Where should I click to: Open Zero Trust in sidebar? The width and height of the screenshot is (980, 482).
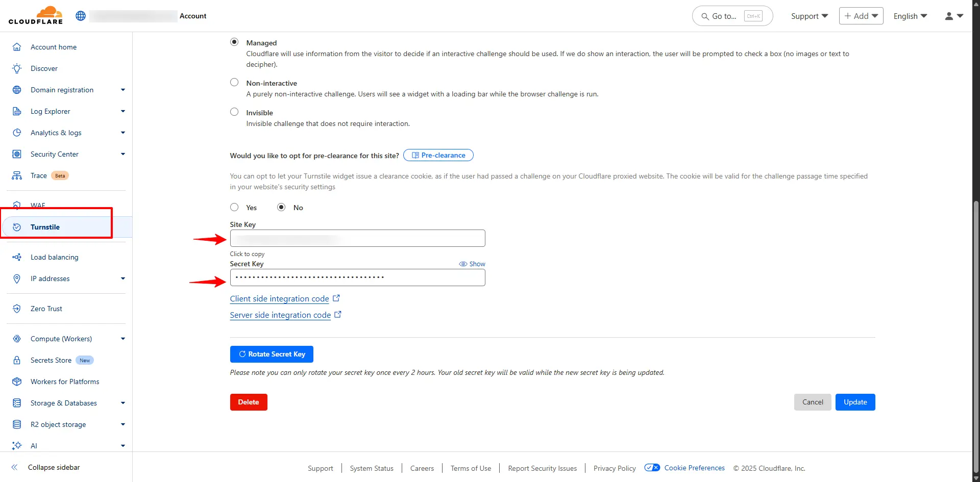pyautogui.click(x=46, y=309)
